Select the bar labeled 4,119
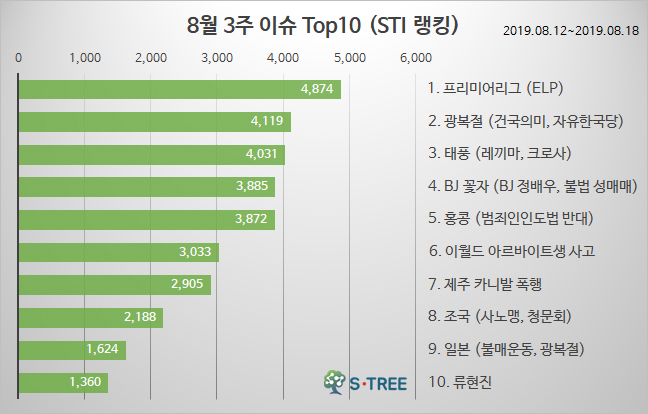 (155, 122)
